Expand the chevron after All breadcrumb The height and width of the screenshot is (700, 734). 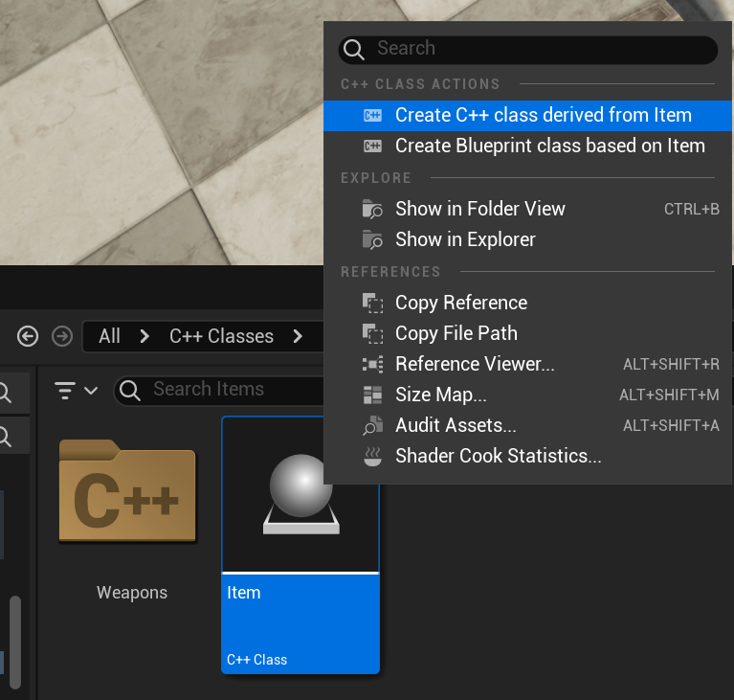click(x=145, y=336)
